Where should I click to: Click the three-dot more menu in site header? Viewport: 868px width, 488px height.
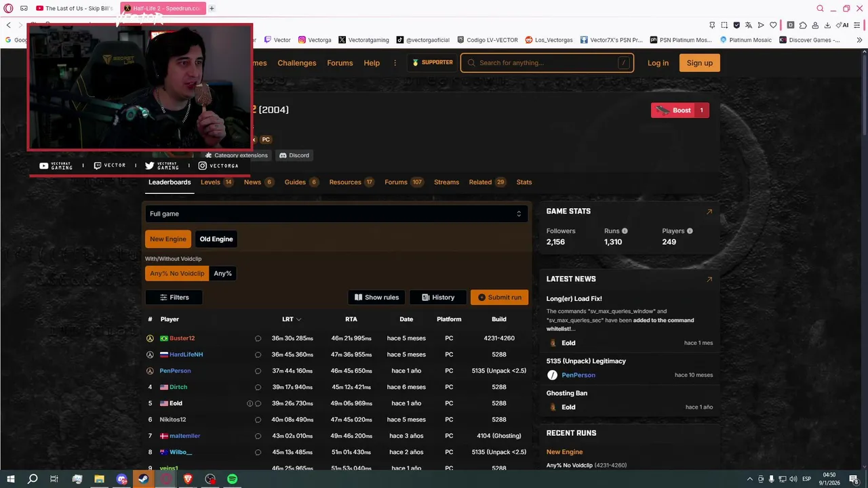[x=395, y=63]
